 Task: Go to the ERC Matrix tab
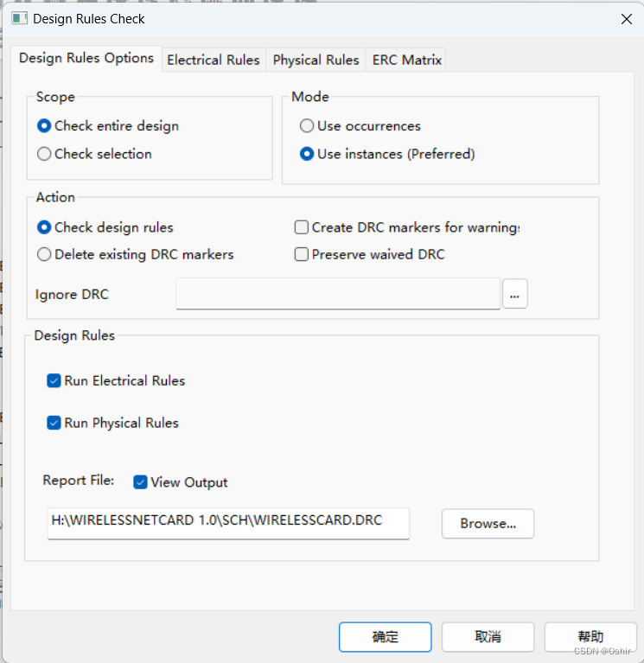406,60
